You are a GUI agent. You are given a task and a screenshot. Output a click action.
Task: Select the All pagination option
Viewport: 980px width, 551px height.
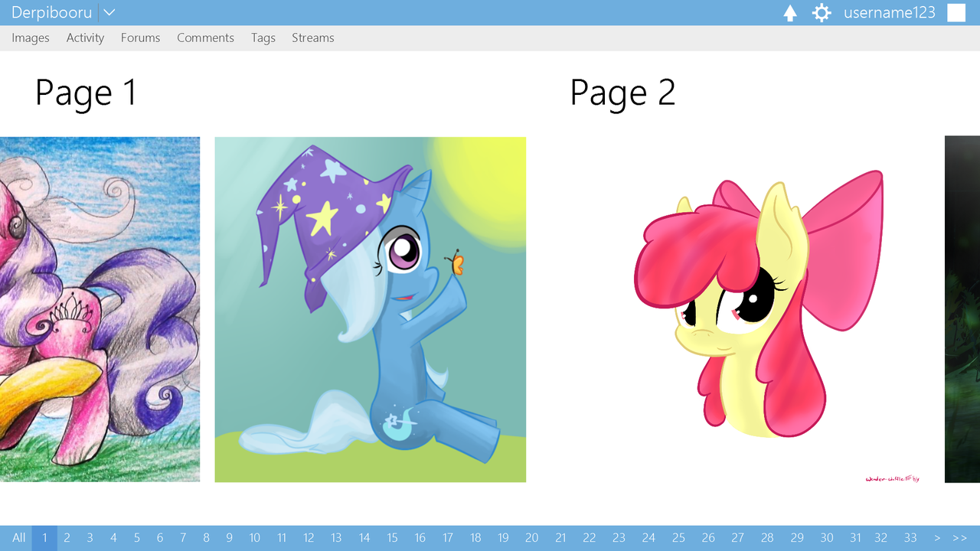18,537
